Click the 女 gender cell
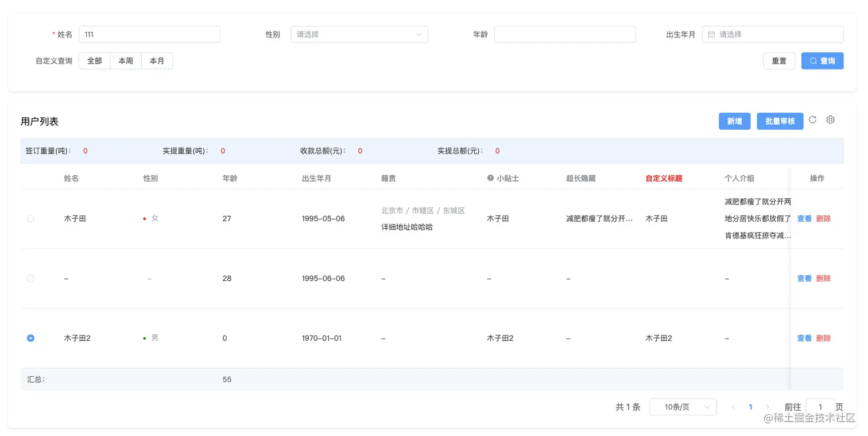This screenshot has width=868, height=436. pyautogui.click(x=154, y=218)
